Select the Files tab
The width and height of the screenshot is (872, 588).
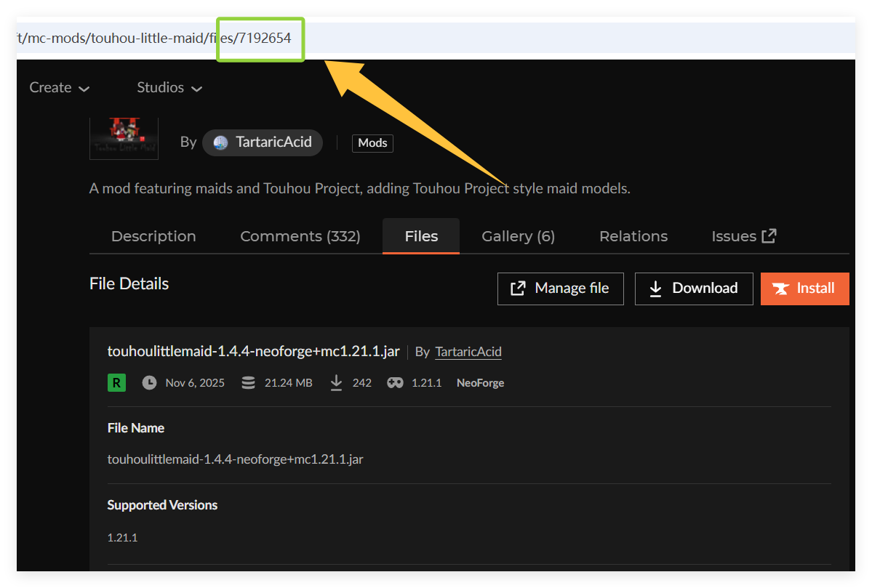click(x=421, y=236)
